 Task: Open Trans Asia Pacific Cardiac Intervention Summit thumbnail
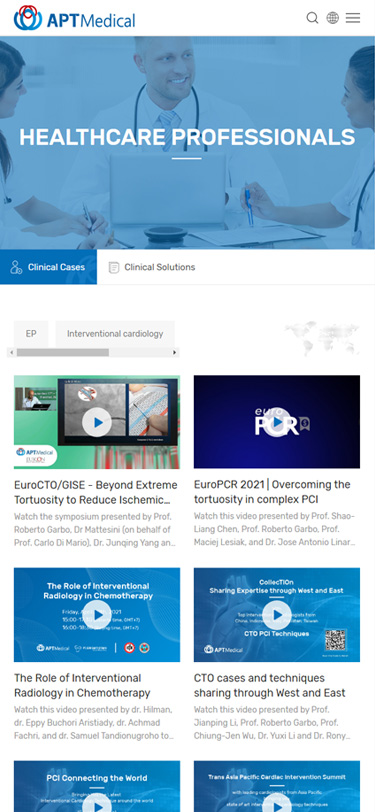click(x=277, y=786)
